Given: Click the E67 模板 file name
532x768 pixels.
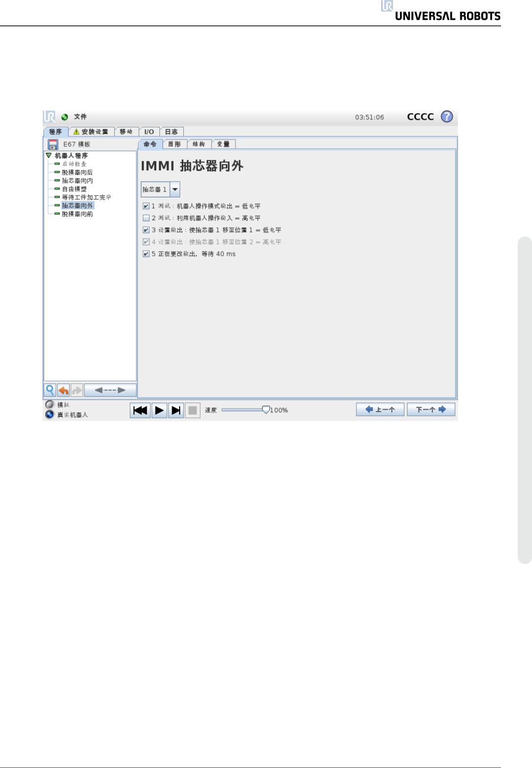Looking at the screenshot, I should [77, 145].
